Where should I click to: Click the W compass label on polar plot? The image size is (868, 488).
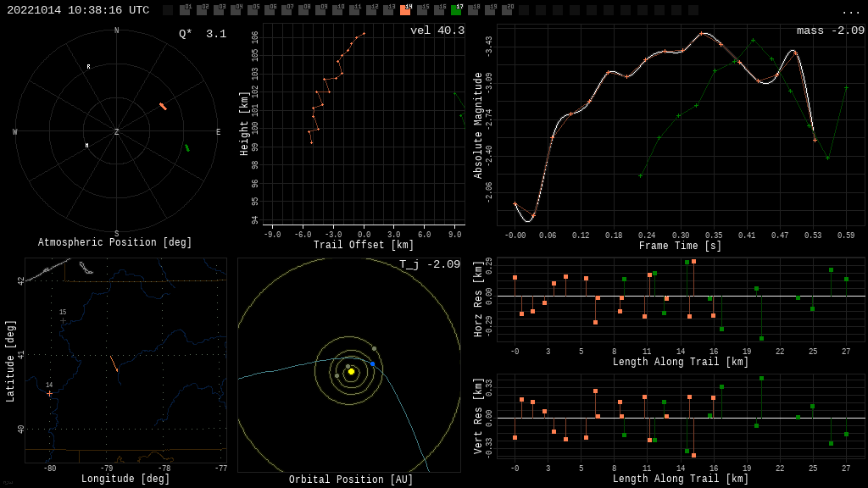click(x=15, y=131)
